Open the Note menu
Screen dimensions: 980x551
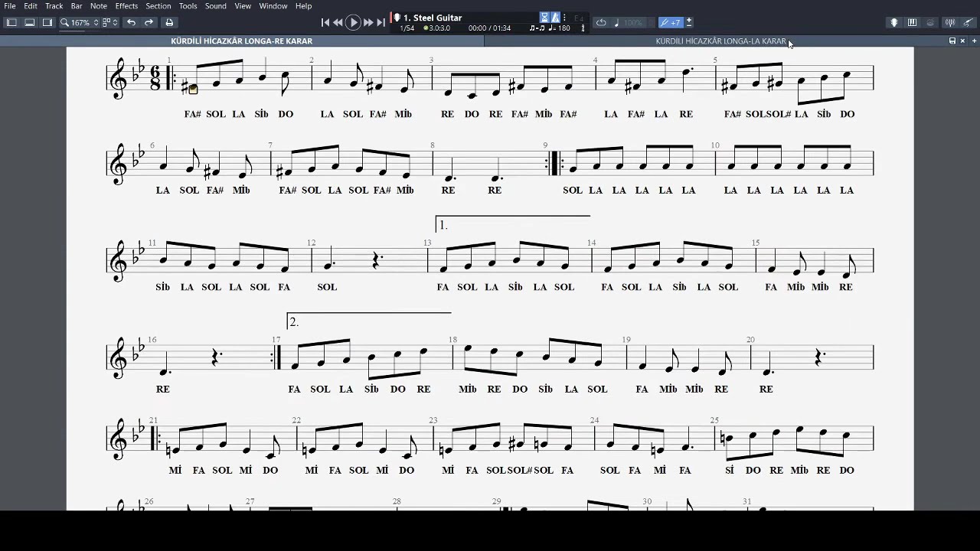(99, 6)
